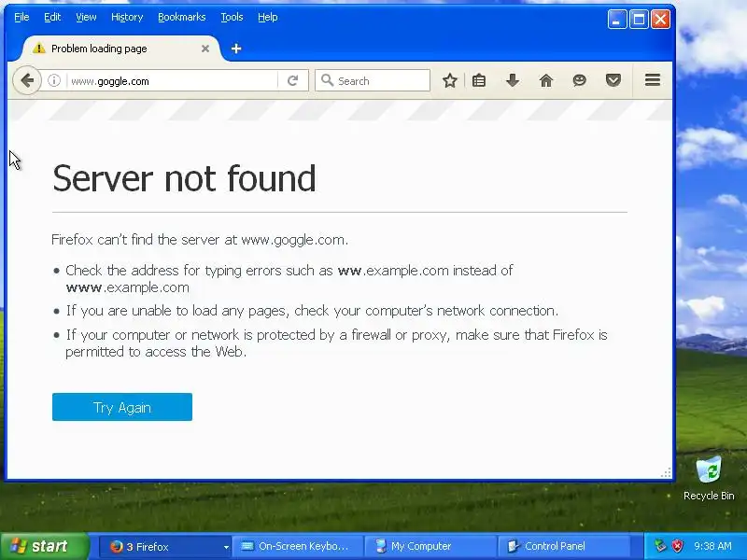This screenshot has width=747, height=560.
Task: Click the Try Again button
Action: click(x=122, y=407)
